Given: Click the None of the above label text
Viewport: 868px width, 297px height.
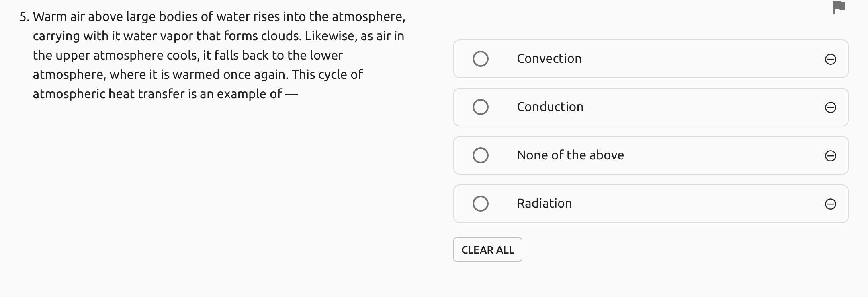Looking at the screenshot, I should [570, 155].
